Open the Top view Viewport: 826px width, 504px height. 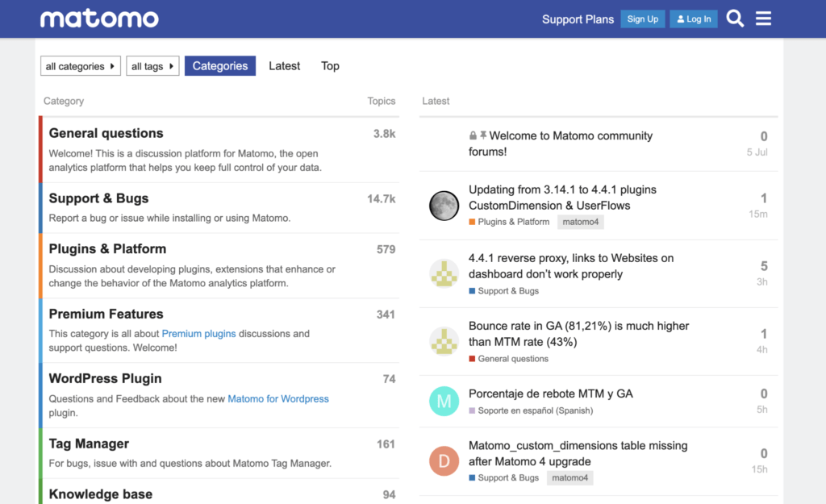click(330, 65)
